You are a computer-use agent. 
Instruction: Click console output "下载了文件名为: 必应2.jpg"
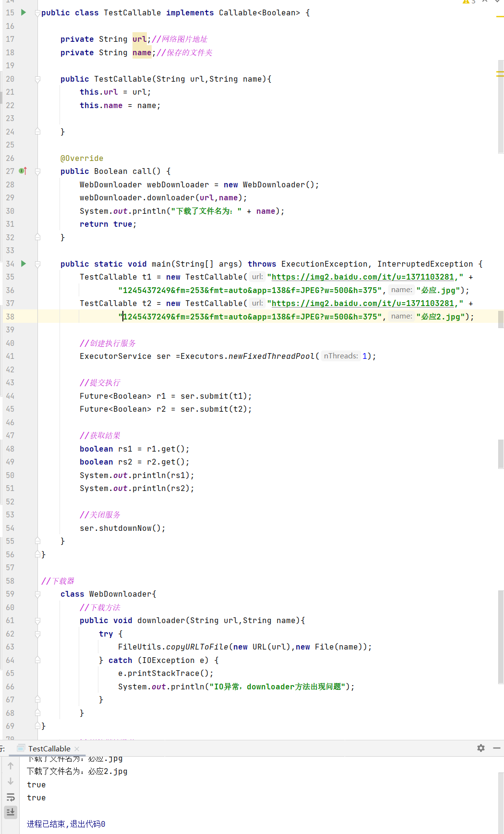pos(77,771)
